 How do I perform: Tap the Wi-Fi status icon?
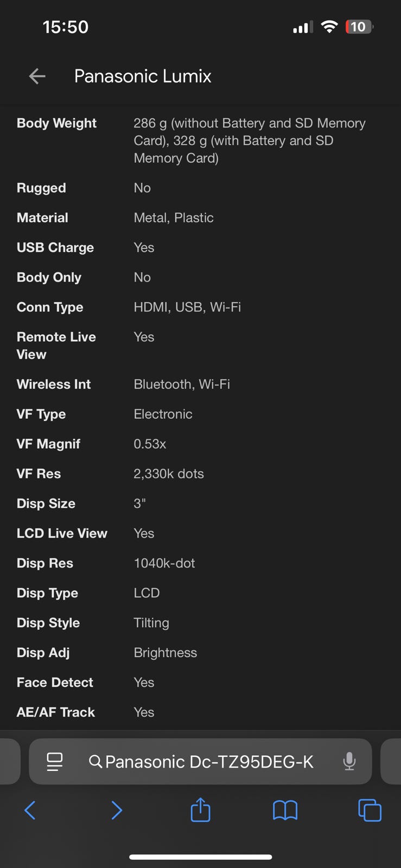tap(329, 27)
